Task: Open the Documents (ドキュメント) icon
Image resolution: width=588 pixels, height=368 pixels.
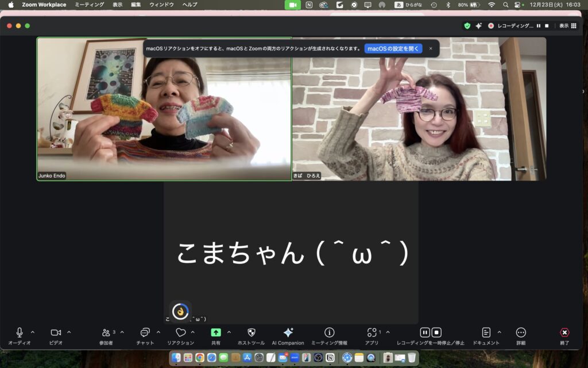Action: 486,332
